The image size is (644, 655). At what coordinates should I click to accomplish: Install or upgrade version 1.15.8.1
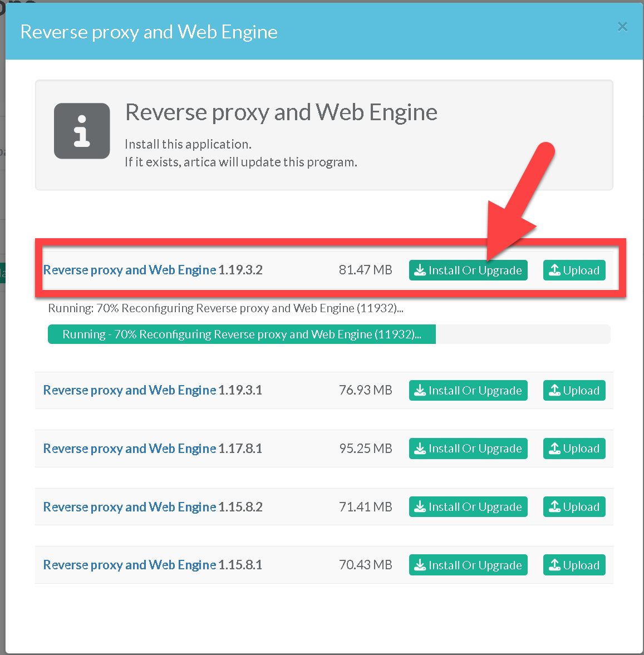click(x=468, y=565)
